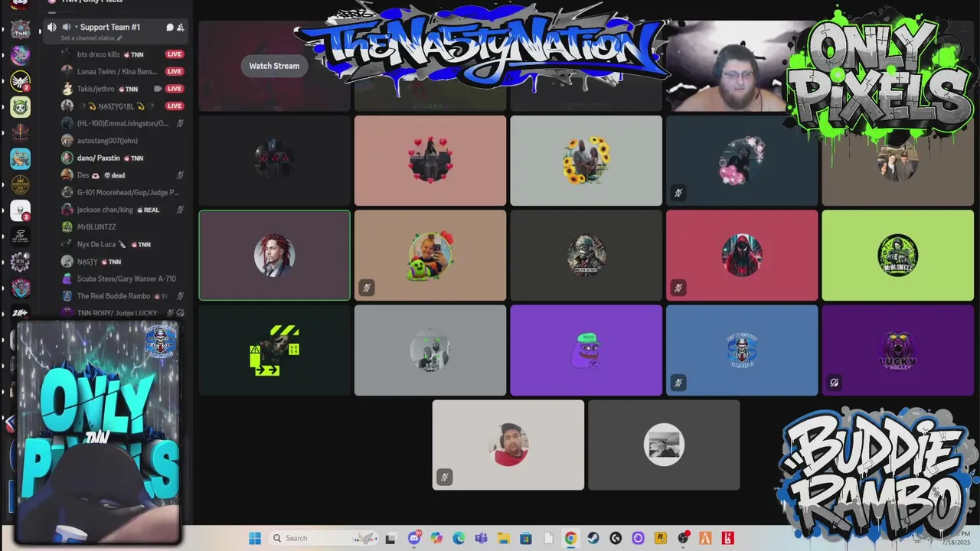
Task: Click the purple LUCKY avatar tile
Action: coord(898,350)
